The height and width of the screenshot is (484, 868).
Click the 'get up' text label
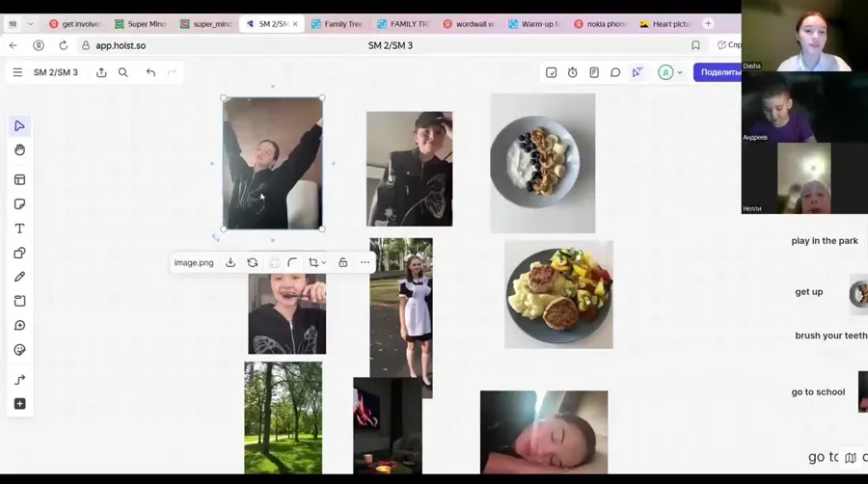point(809,291)
